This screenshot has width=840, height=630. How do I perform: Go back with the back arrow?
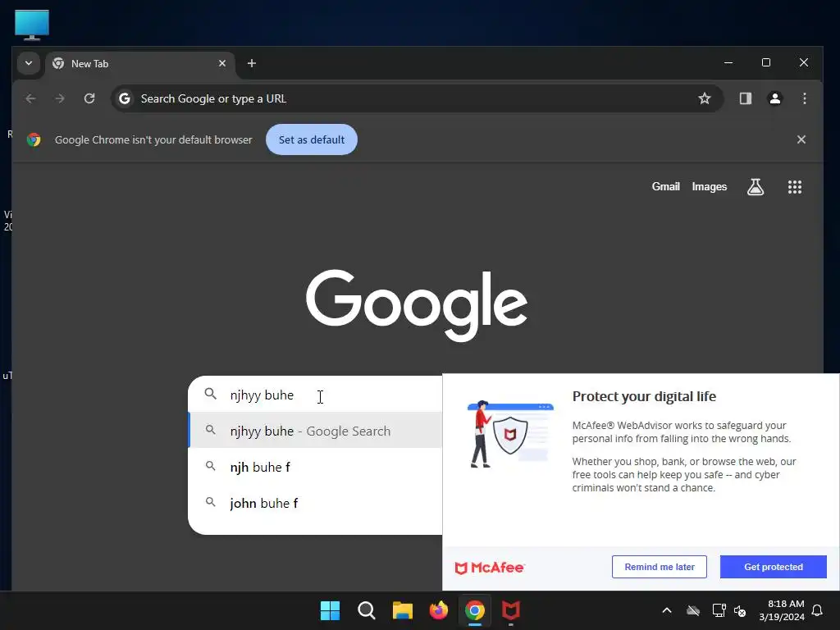30,98
